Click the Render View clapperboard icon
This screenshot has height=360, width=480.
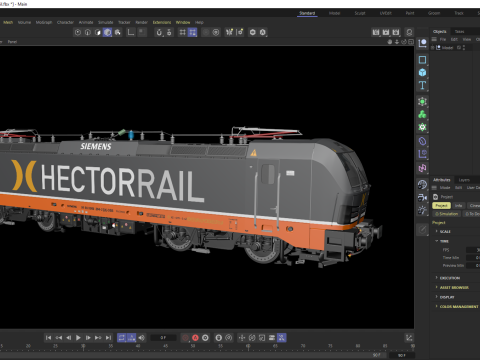click(x=376, y=32)
